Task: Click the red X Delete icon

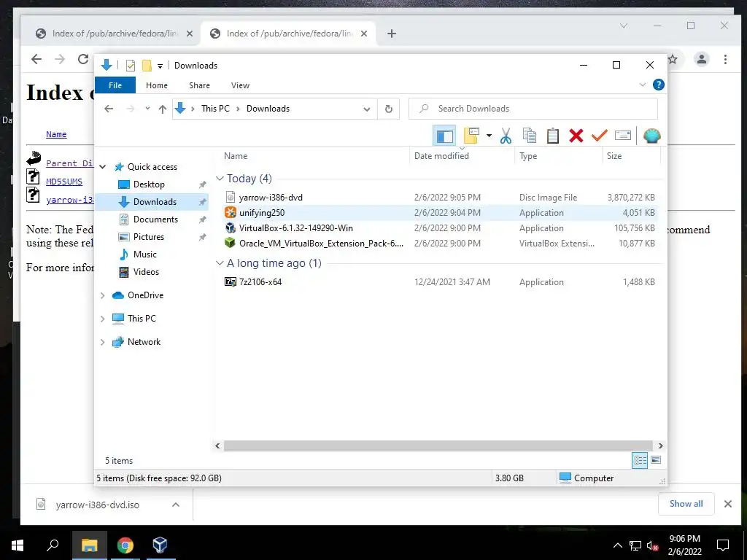Action: click(576, 136)
